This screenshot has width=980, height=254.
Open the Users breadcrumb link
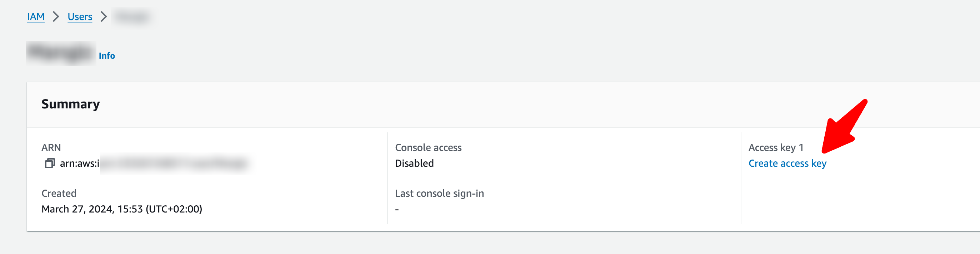(x=80, y=17)
